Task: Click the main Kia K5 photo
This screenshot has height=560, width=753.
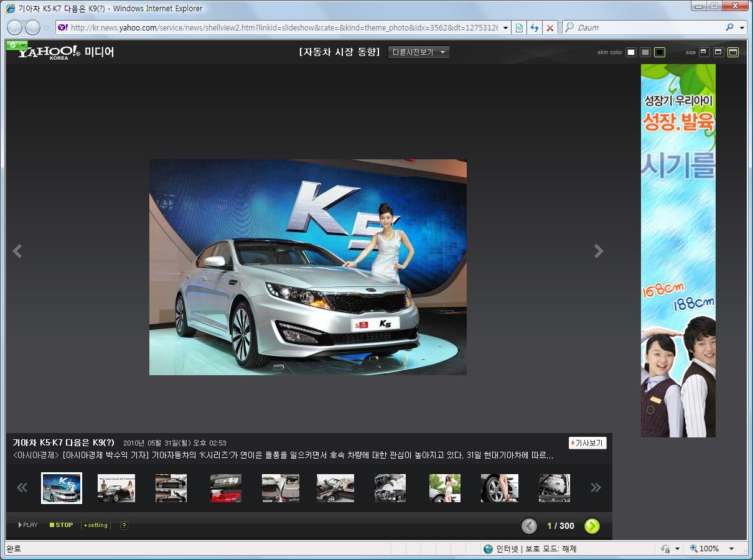Action: 308,267
